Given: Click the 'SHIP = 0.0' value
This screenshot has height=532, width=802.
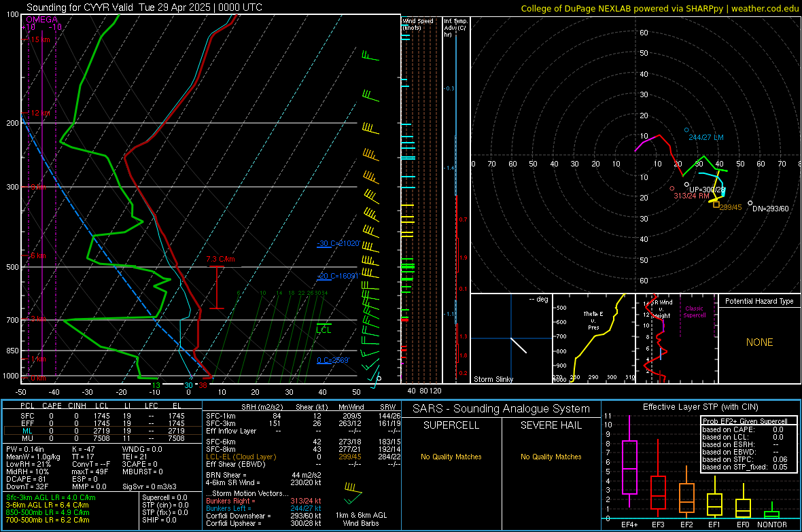Looking at the screenshot, I should point(159,520).
